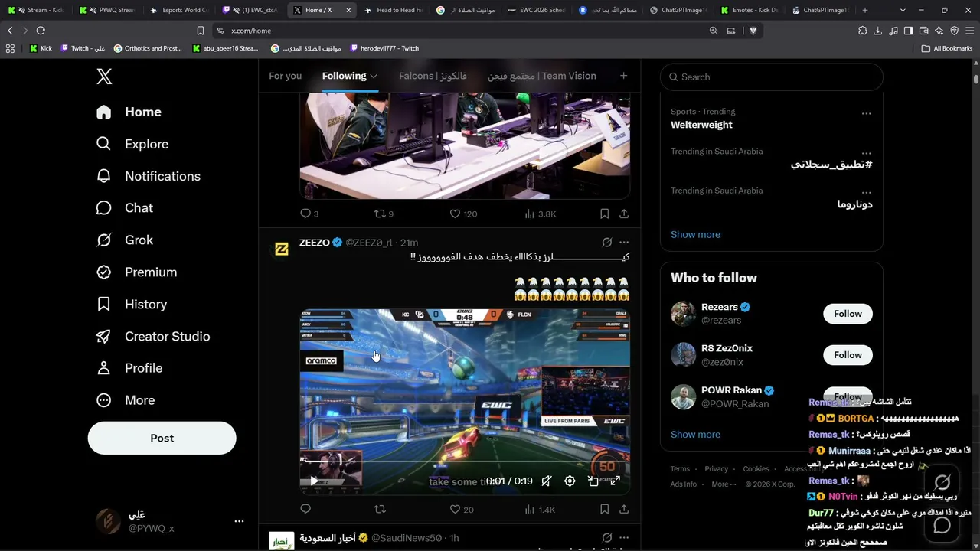
Task: Click the Search input field
Action: point(772,77)
